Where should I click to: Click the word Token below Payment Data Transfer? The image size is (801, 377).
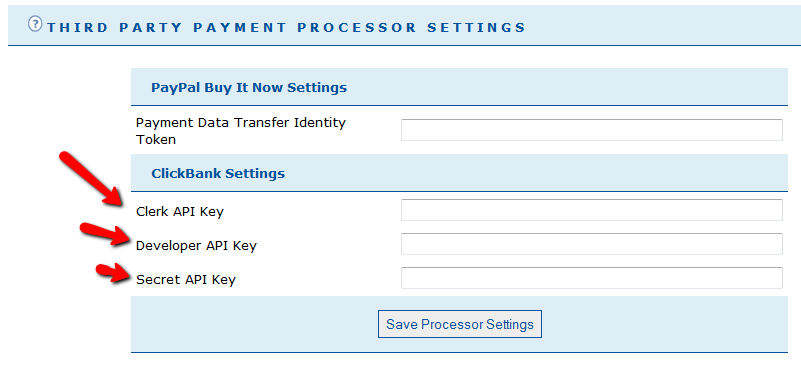tap(156, 139)
